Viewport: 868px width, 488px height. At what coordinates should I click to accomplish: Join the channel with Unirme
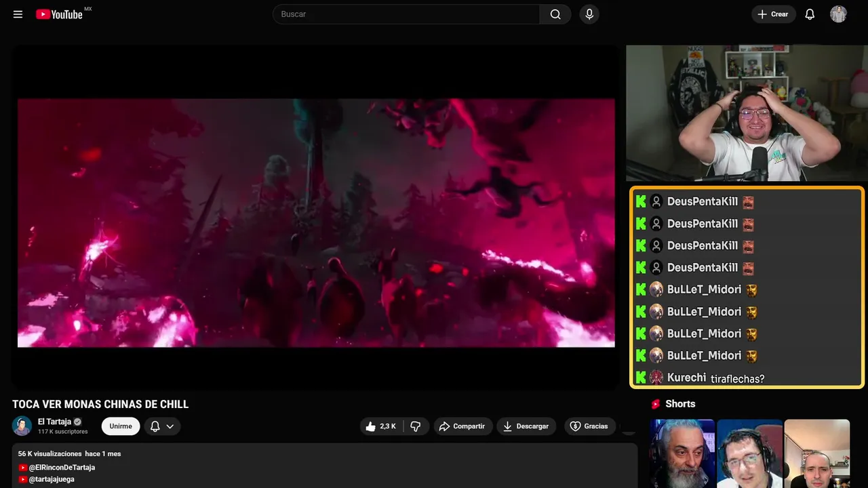click(121, 426)
